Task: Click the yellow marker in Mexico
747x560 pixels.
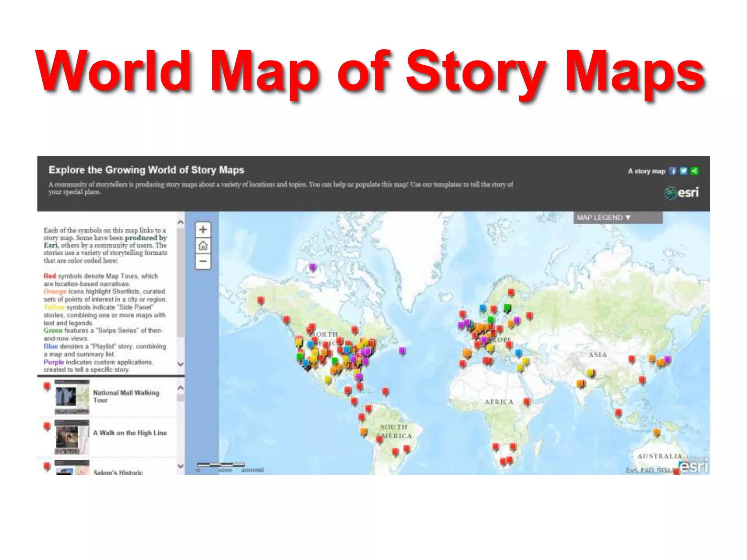Action: pyautogui.click(x=328, y=380)
